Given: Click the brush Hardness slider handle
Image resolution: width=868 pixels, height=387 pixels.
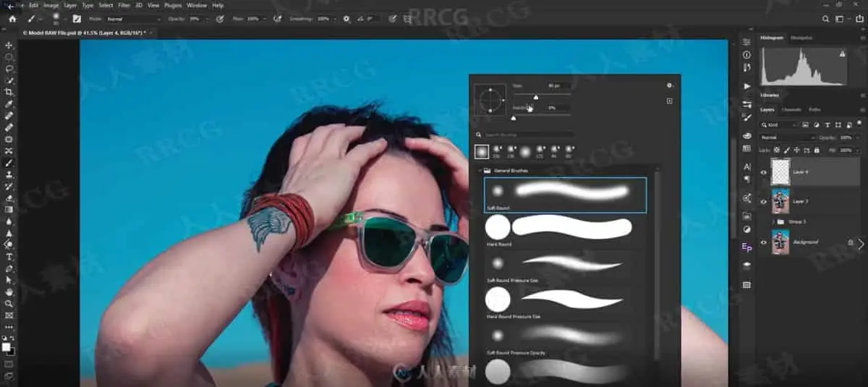Looking at the screenshot, I should coord(514,117).
